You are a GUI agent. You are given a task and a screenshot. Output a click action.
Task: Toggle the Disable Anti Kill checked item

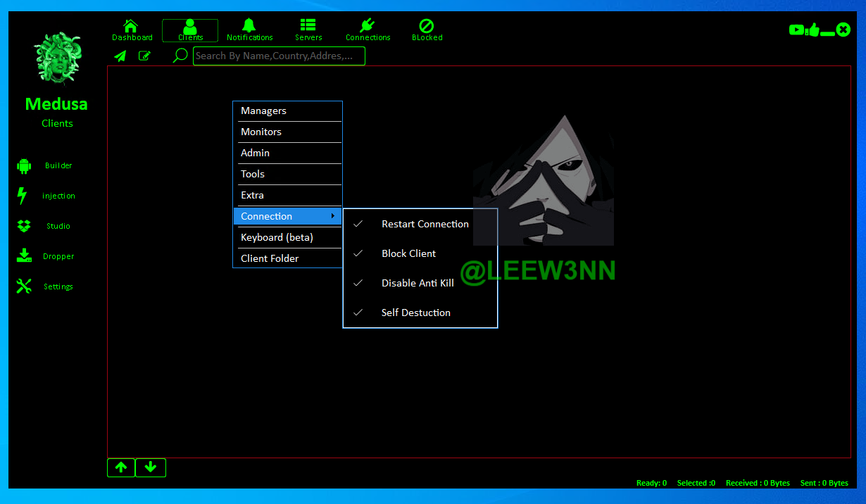[418, 283]
